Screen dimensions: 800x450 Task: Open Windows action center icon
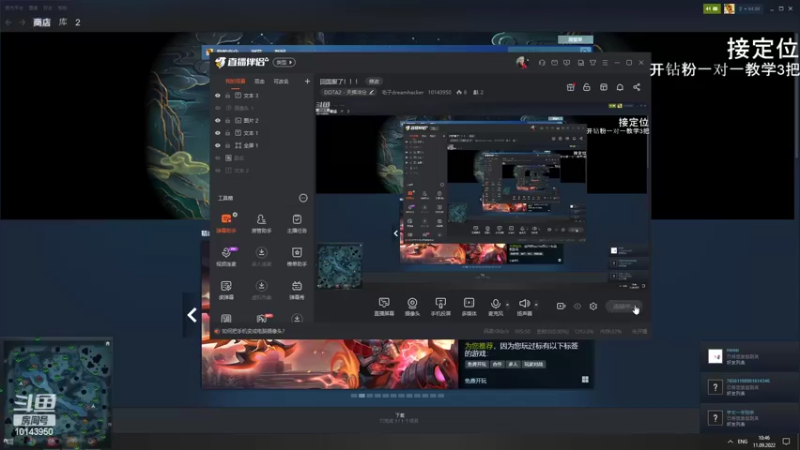tap(786, 441)
